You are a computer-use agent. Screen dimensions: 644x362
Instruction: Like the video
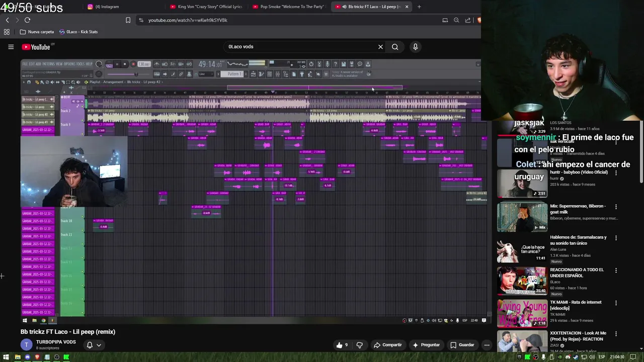[x=342, y=345]
